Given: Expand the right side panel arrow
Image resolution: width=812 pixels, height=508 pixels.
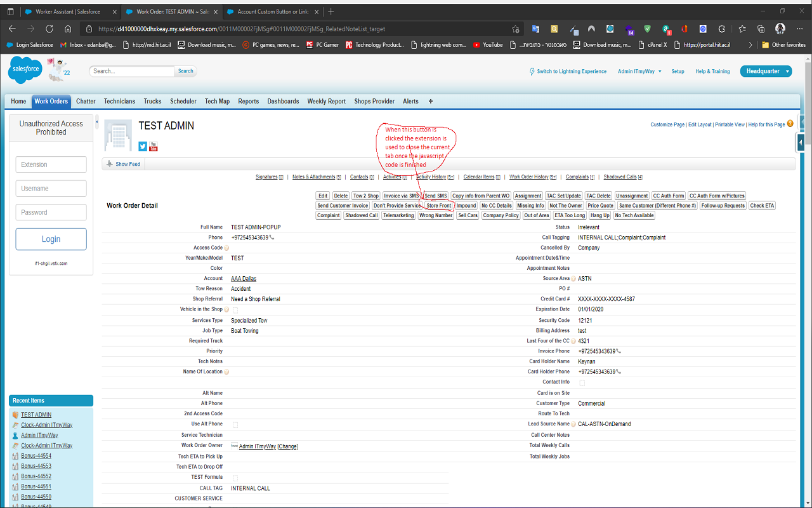Looking at the screenshot, I should point(802,142).
